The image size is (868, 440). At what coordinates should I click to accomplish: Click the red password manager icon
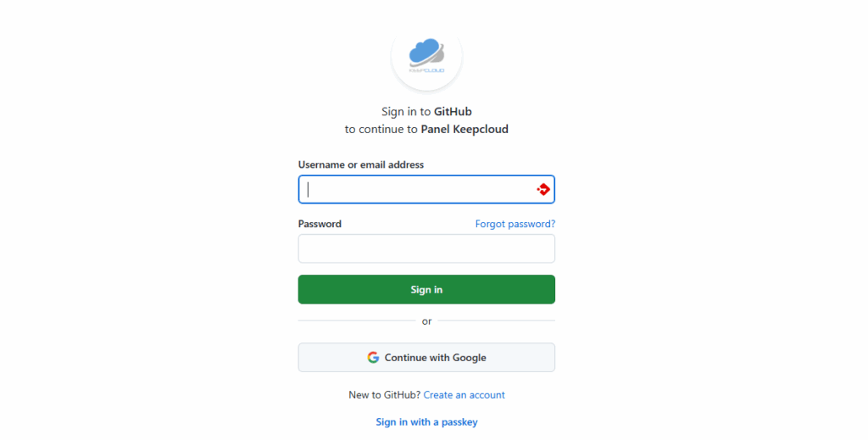(543, 189)
